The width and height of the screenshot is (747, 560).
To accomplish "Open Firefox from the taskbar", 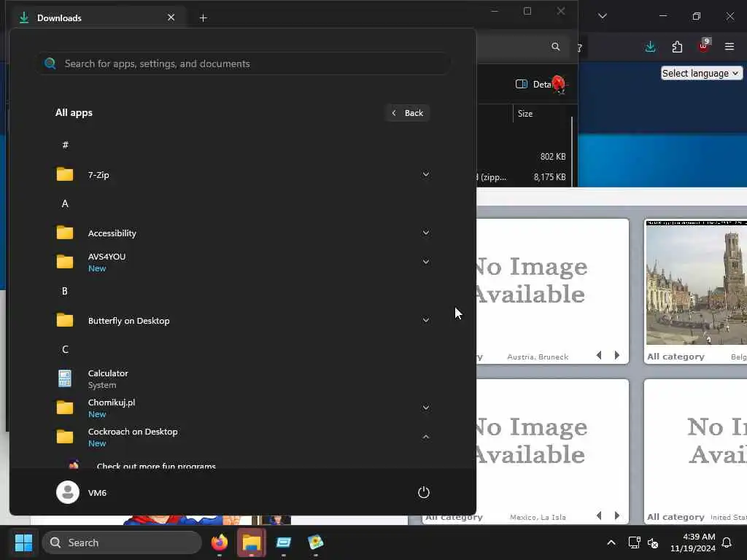I will (219, 542).
